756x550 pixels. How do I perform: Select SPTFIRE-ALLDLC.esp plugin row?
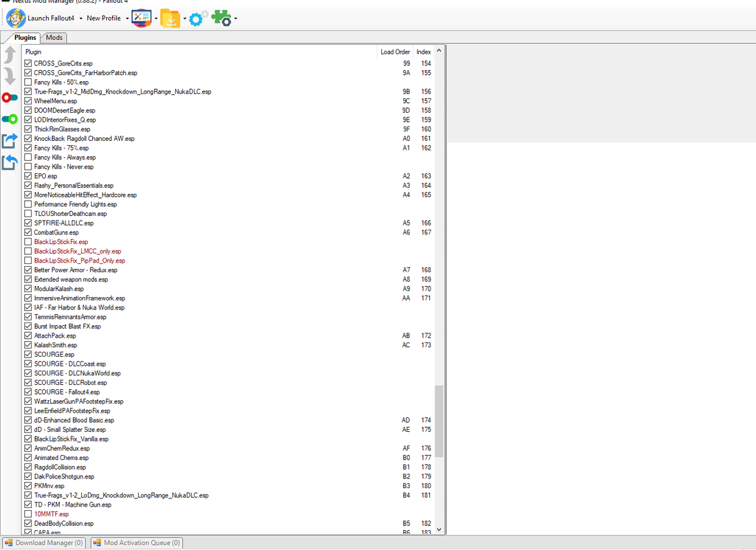click(228, 223)
